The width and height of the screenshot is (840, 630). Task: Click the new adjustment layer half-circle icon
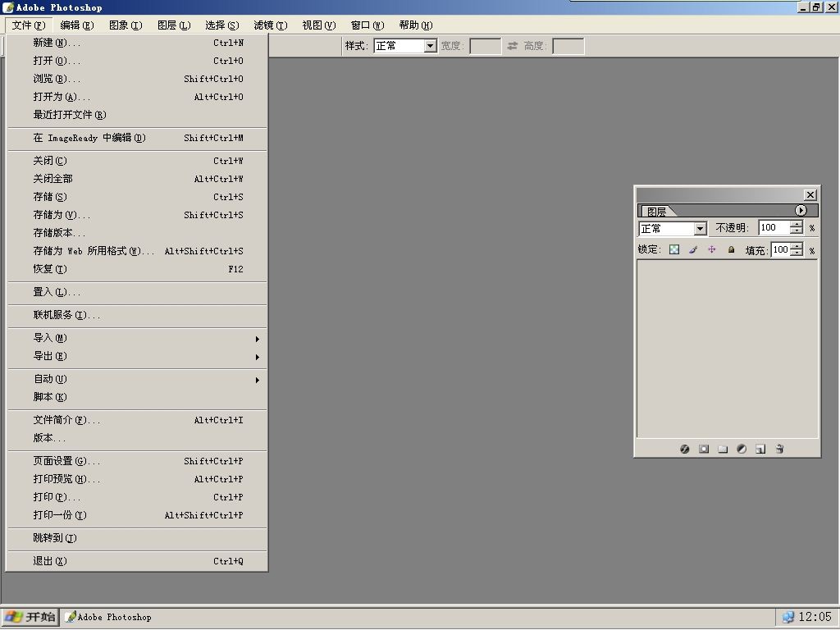742,449
